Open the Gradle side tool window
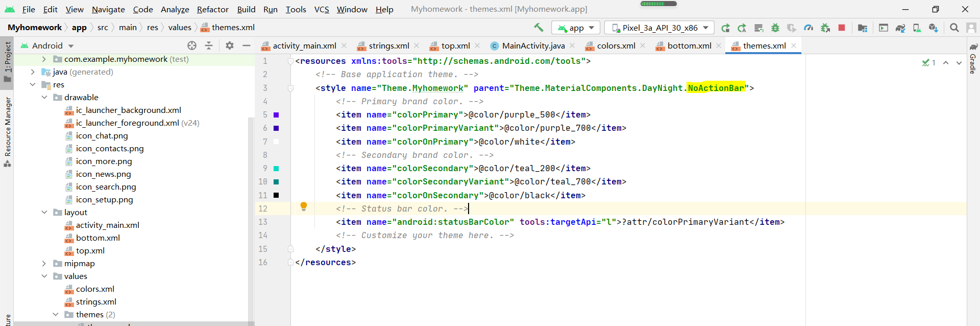980x326 pixels. [x=973, y=58]
